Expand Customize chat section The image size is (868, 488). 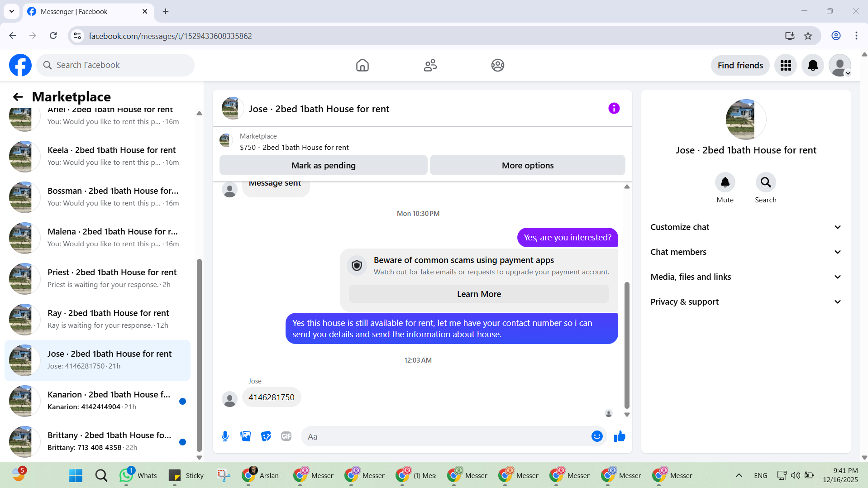click(x=746, y=227)
